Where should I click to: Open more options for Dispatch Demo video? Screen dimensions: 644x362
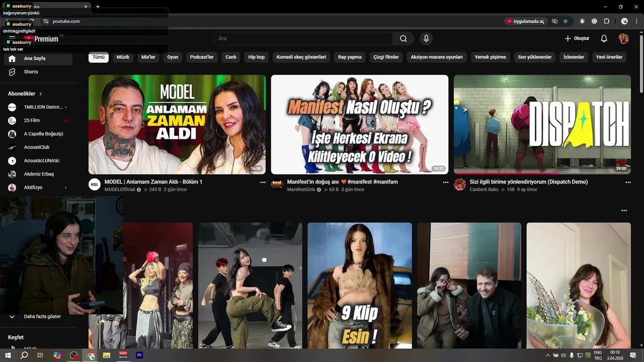[x=628, y=183]
